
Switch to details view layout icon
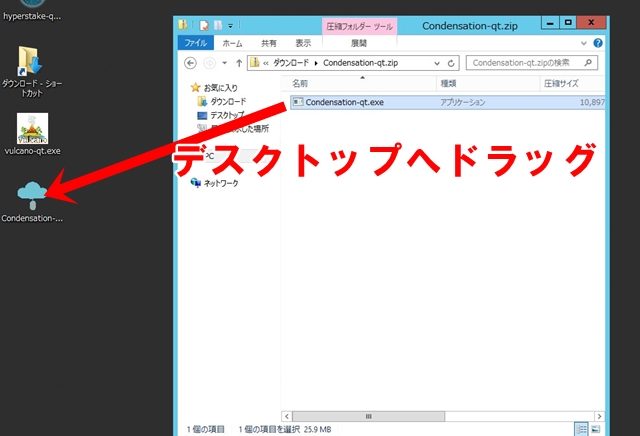(x=581, y=429)
